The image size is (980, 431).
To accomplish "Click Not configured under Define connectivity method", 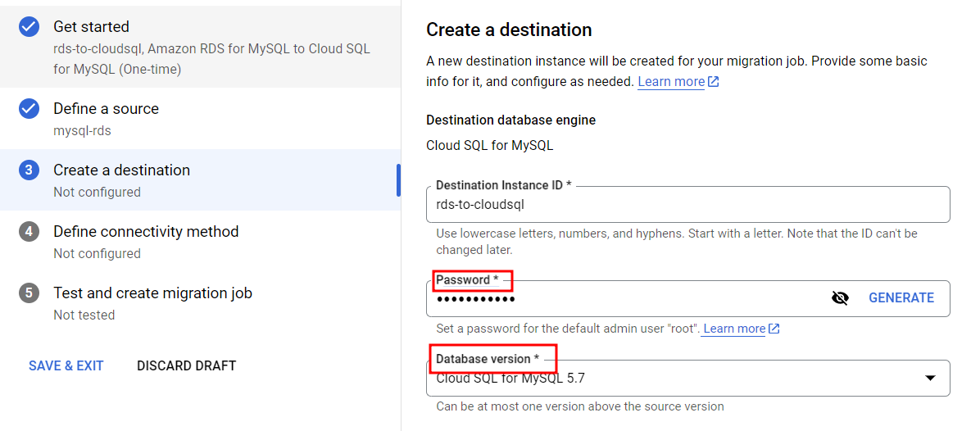I will (x=97, y=253).
